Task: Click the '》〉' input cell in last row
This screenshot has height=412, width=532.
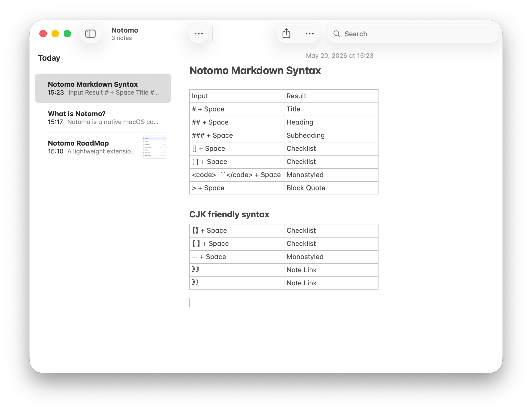Action: [237, 283]
